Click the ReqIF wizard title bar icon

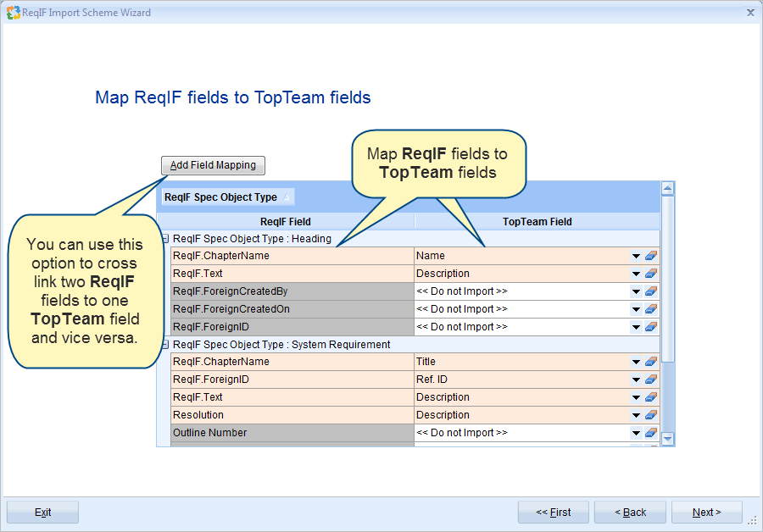13,13
